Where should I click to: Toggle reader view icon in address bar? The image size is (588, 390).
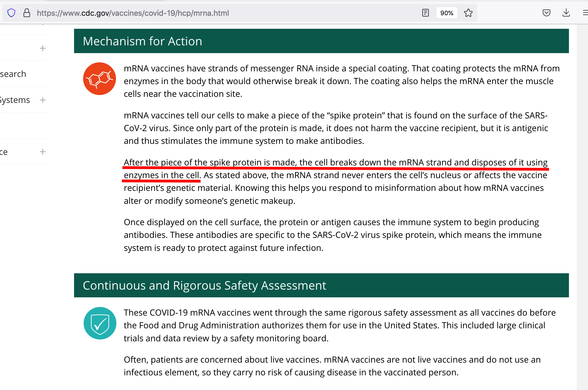(x=425, y=13)
